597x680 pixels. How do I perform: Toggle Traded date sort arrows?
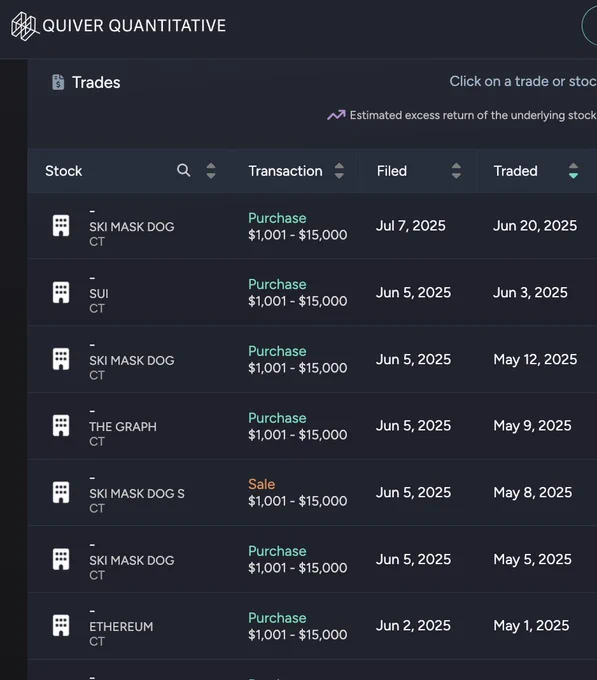[x=573, y=170]
